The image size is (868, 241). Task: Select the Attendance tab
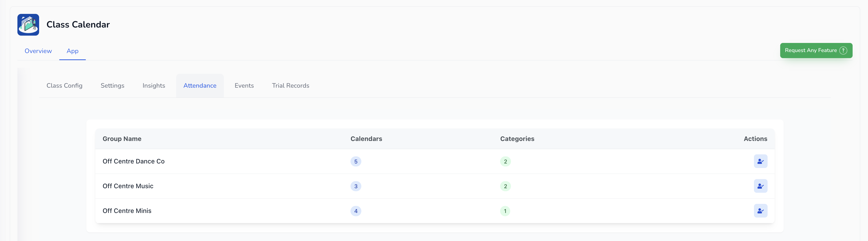(200, 86)
